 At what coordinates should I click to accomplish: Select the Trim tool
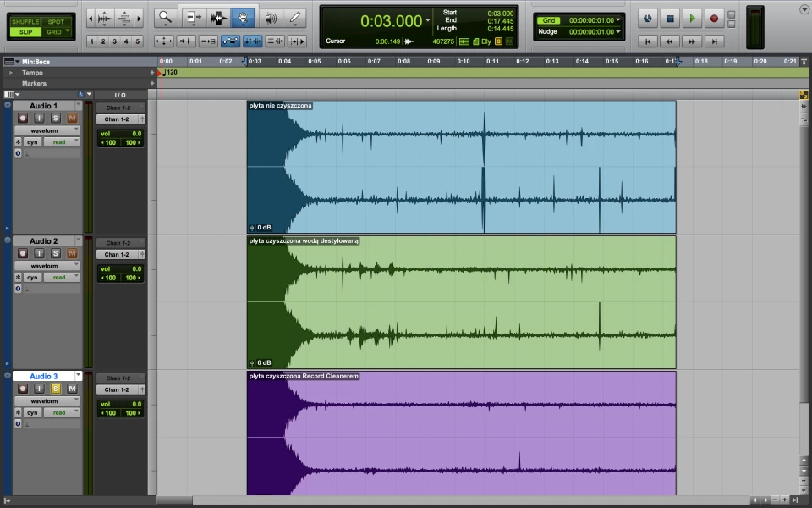tap(193, 17)
